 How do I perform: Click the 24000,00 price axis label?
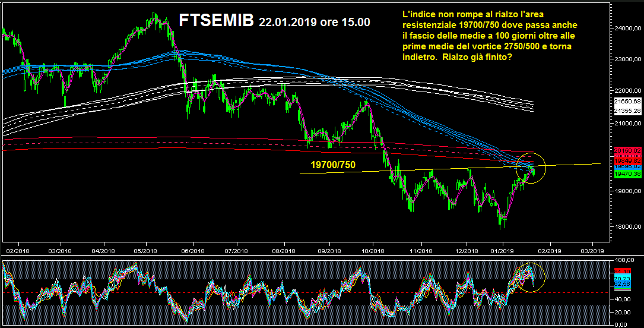pos(627,29)
